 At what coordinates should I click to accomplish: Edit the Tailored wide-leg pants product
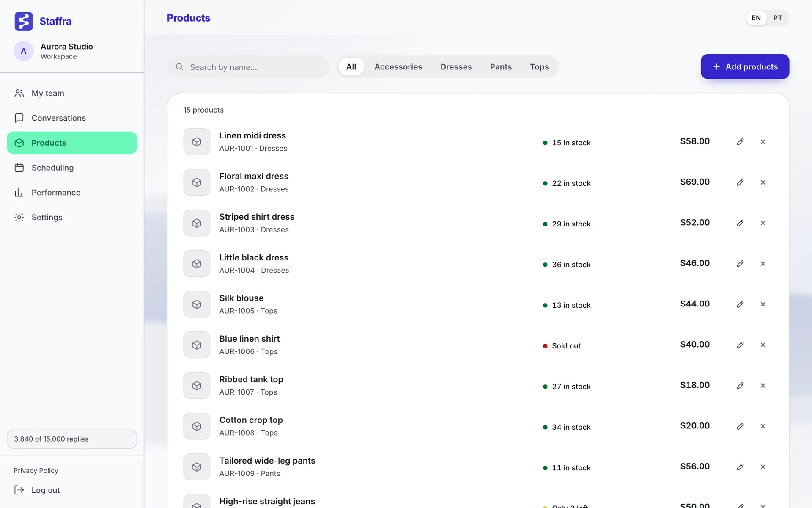[x=740, y=467]
